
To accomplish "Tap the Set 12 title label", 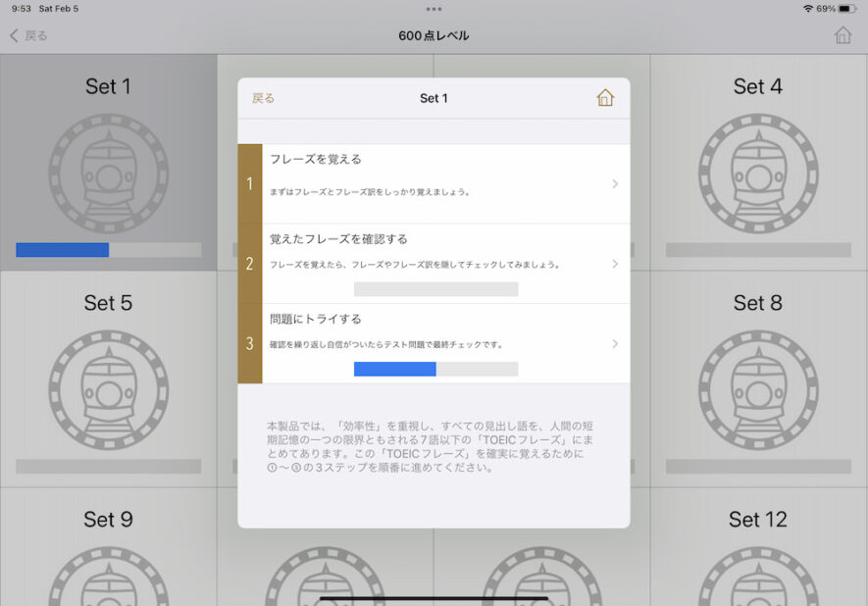I will pos(758,519).
